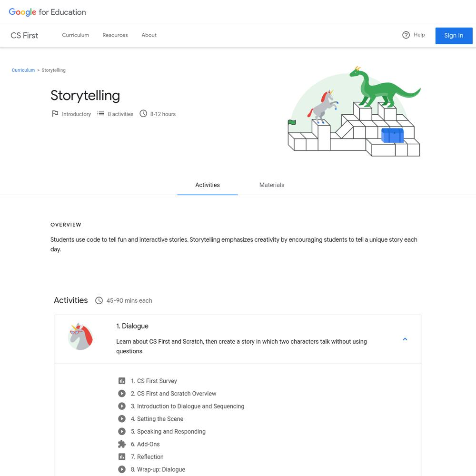
Task: Click play icon for CS First and Scratch Overview
Action: click(122, 394)
